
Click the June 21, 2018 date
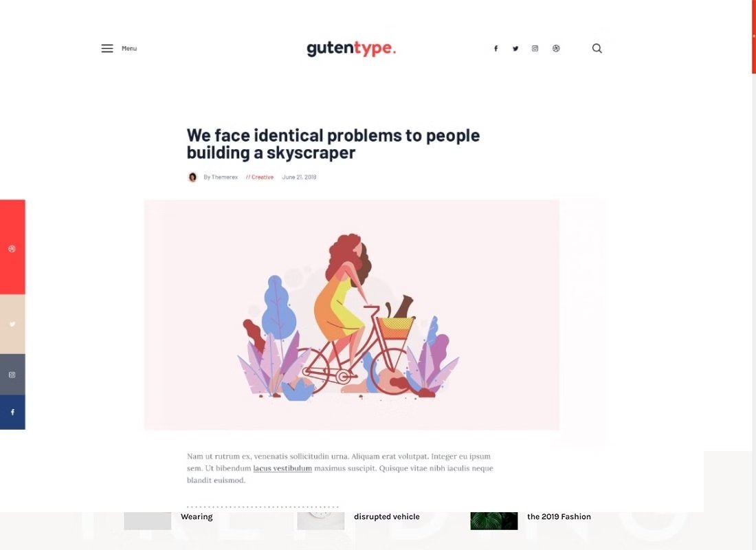299,177
